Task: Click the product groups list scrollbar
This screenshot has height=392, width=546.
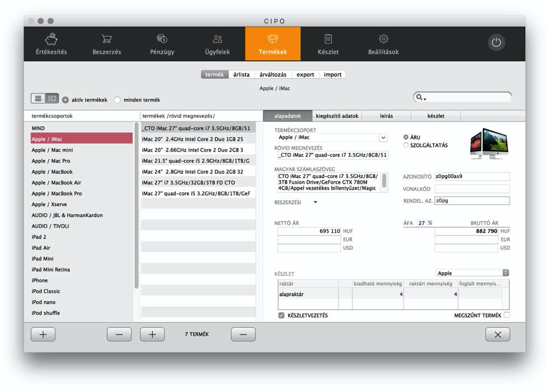Action: point(136,205)
